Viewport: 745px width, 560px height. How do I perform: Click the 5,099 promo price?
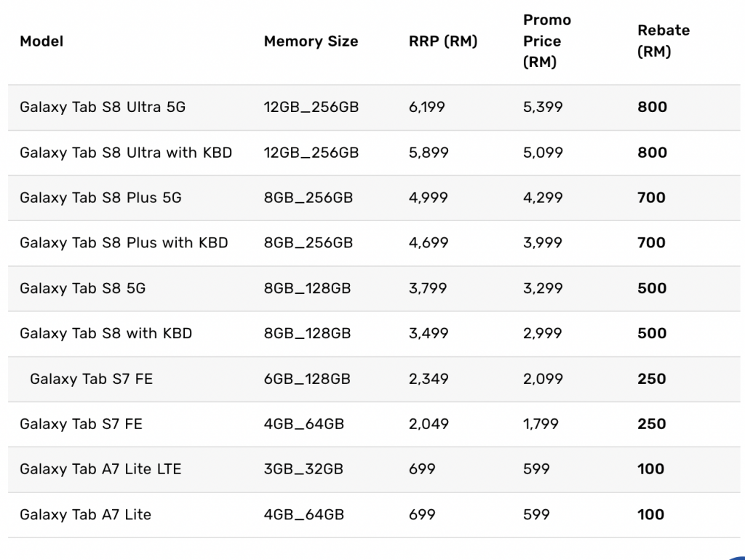(x=543, y=153)
